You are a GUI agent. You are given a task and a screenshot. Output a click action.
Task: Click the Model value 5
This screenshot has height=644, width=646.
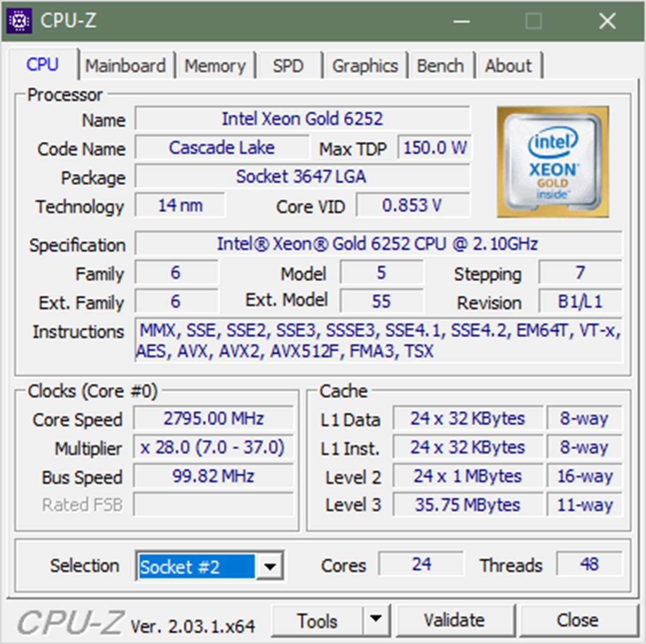click(382, 273)
